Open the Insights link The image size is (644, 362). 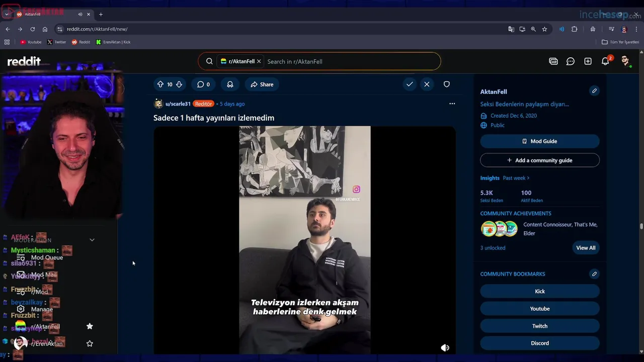490,178
